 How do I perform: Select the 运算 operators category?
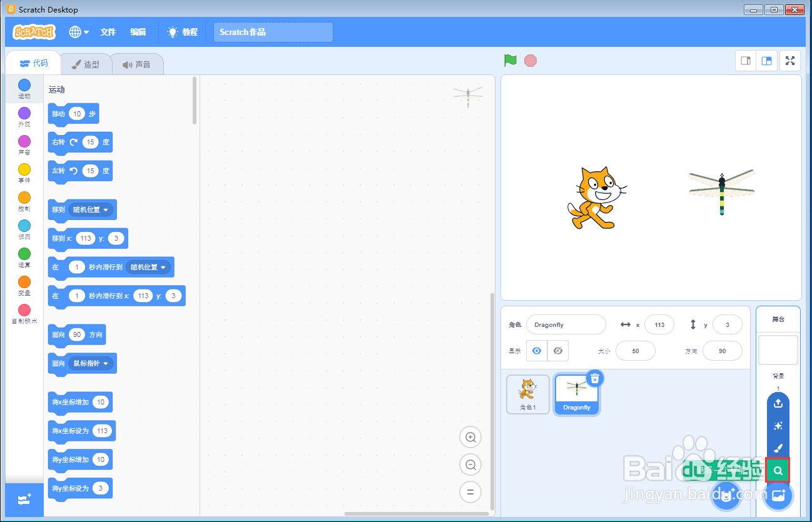[x=24, y=258]
